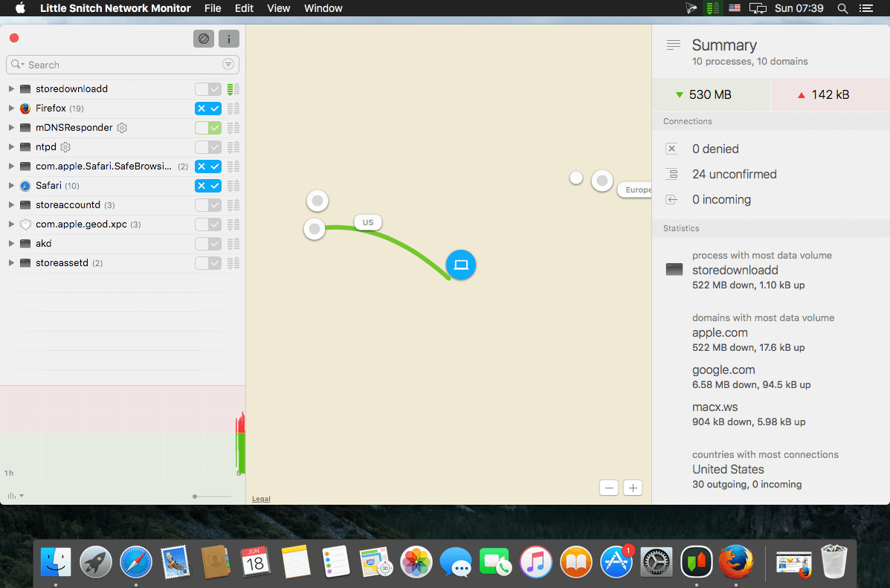
Task: Open System Preferences from the Dock
Action: [x=656, y=562]
